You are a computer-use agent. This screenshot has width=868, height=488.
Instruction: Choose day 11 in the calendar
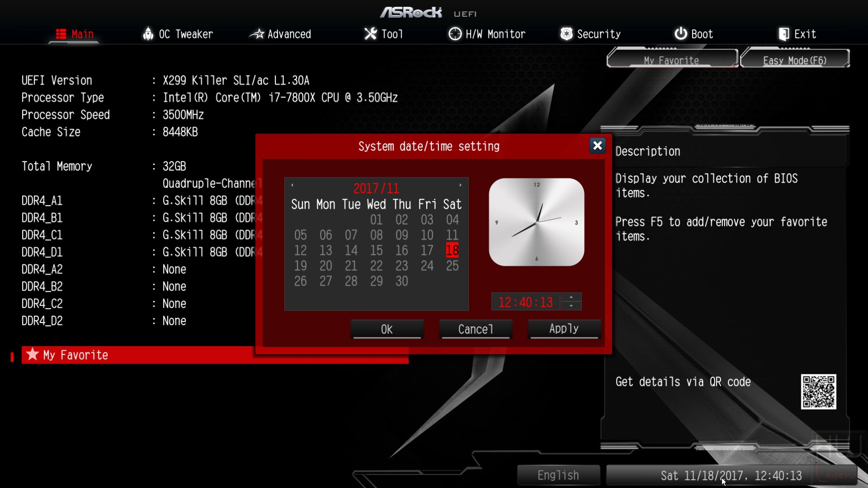(x=452, y=235)
